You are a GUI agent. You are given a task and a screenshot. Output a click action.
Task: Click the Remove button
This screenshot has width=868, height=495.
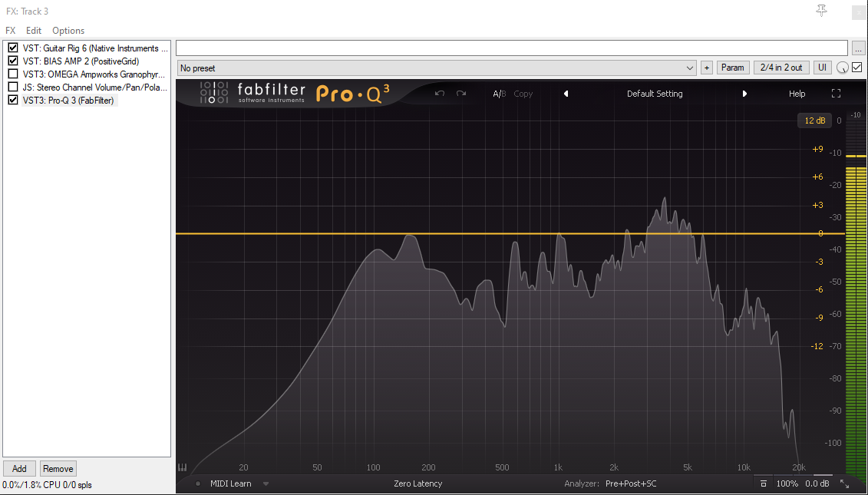58,468
